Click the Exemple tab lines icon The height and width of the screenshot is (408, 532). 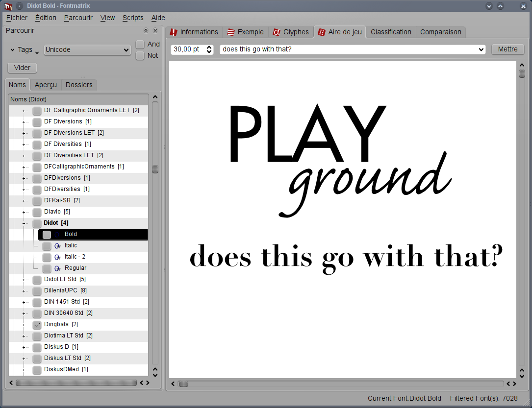(x=231, y=32)
